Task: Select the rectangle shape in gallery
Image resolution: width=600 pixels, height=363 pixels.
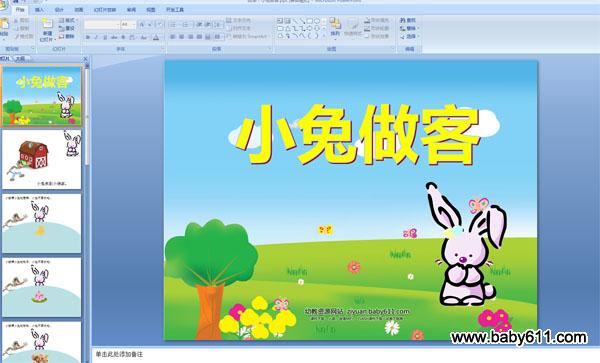Action: (x=310, y=21)
